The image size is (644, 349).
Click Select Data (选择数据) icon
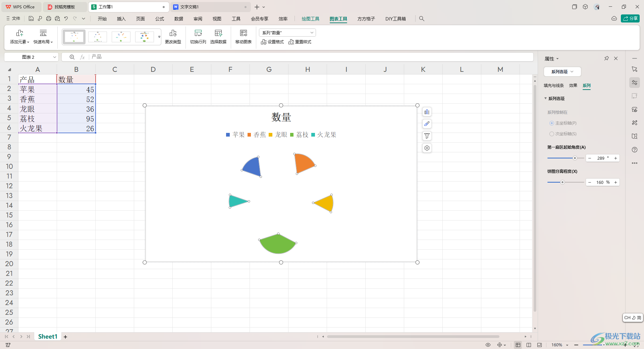[x=218, y=37]
